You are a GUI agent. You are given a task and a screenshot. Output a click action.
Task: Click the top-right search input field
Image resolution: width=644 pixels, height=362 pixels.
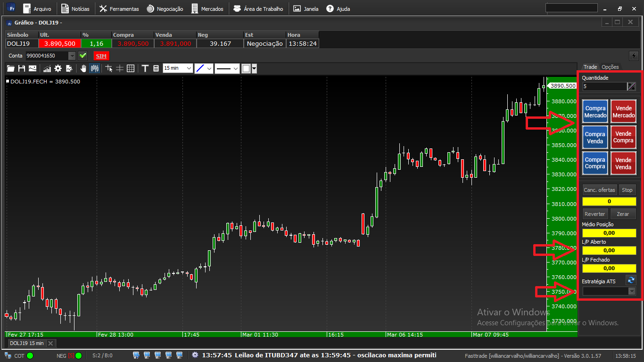pos(571,8)
